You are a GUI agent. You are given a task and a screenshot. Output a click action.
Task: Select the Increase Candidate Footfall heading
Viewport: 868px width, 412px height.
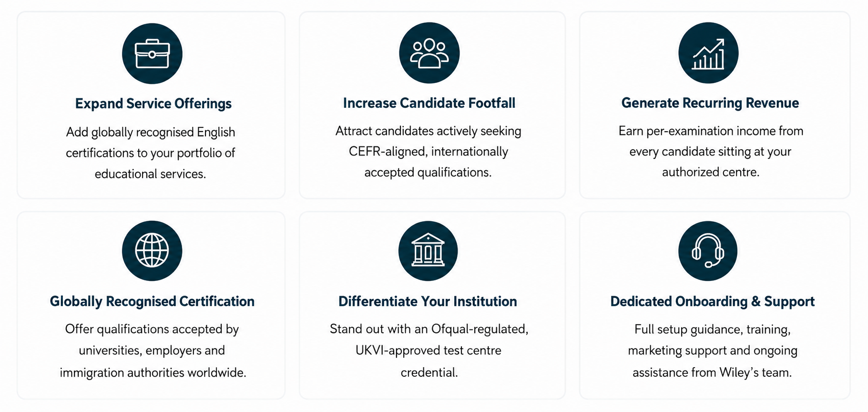429,103
